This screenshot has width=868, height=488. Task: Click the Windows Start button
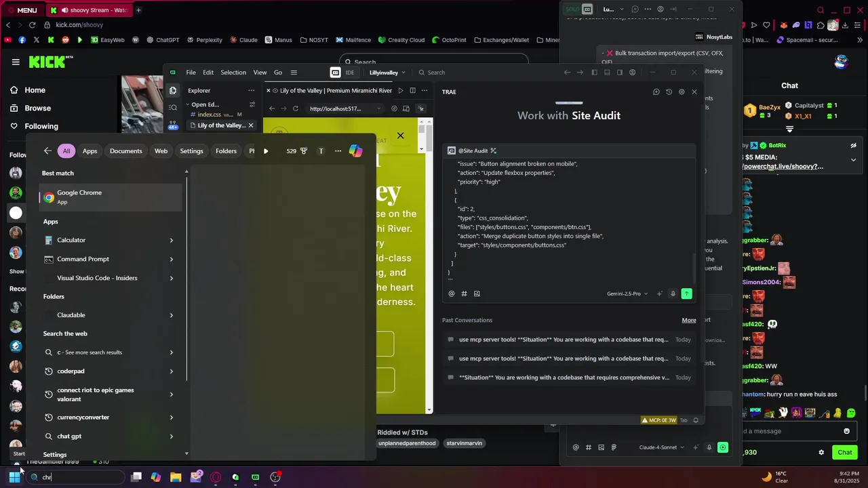14,477
